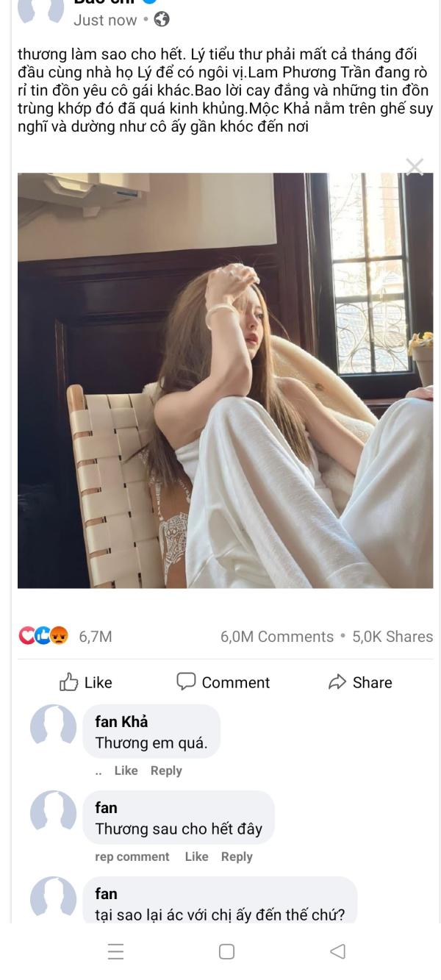Reply to 'Thương sau cho hết đây' comment
This screenshot has width=441, height=980.
(x=237, y=856)
